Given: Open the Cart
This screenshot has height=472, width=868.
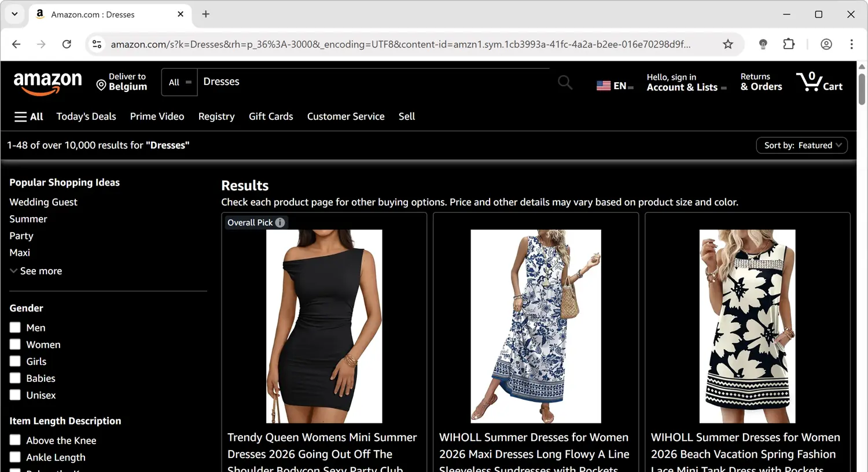Looking at the screenshot, I should [819, 82].
